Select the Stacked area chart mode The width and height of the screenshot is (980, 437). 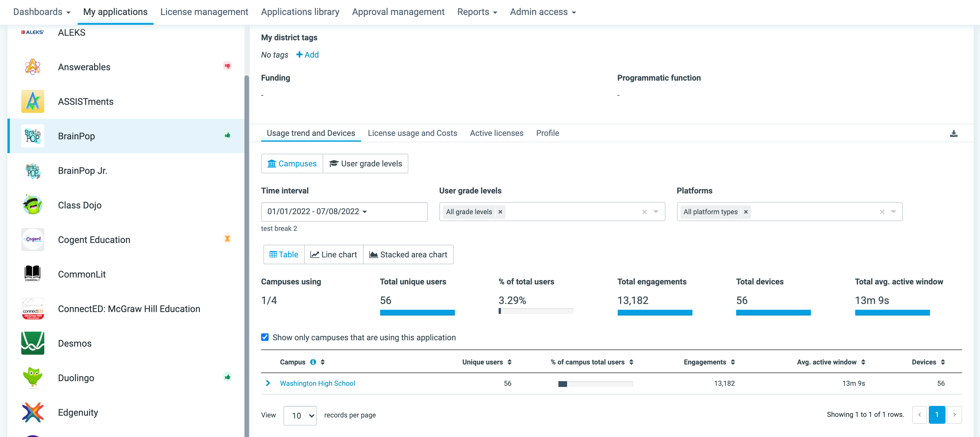(x=408, y=254)
